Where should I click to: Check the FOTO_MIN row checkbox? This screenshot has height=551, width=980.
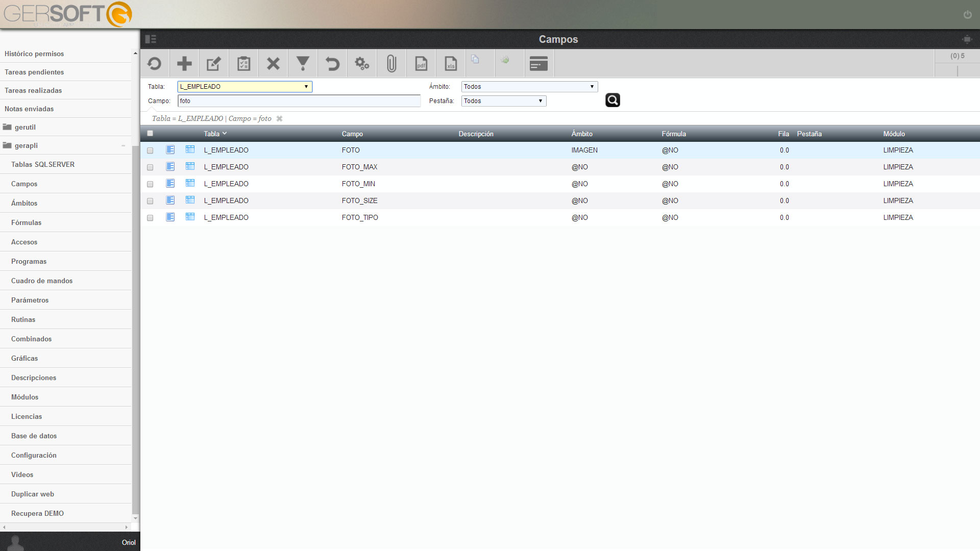[x=150, y=184]
